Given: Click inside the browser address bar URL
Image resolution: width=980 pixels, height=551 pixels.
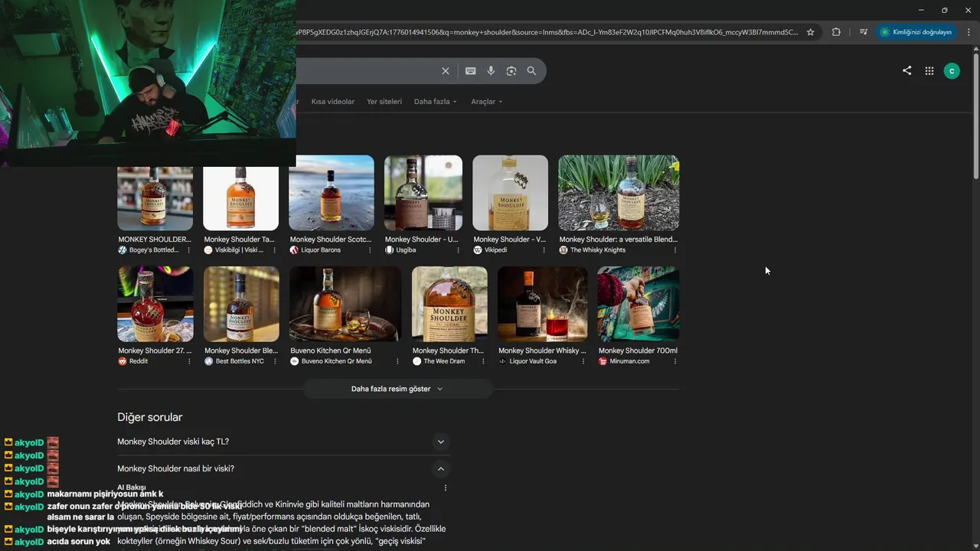Looking at the screenshot, I should click(x=547, y=32).
